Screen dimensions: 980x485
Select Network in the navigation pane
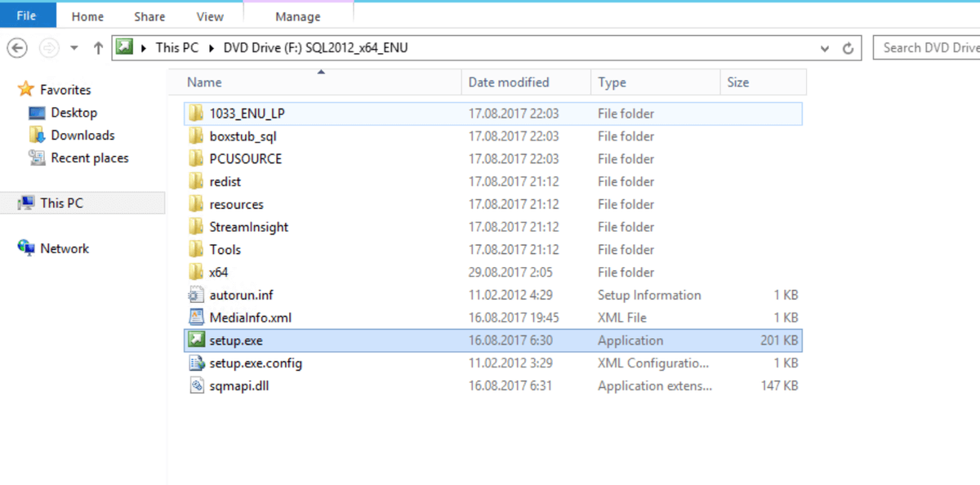[x=65, y=249]
